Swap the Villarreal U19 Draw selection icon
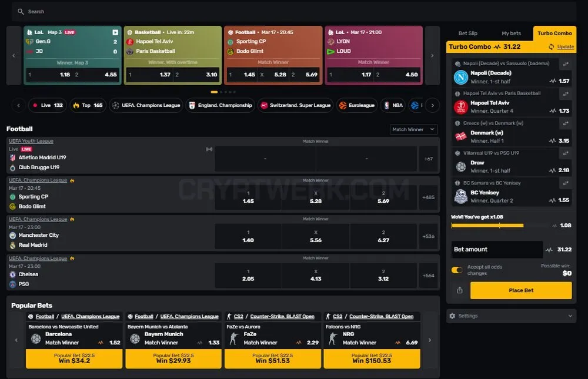Viewport: 588px width, 379px height. [x=566, y=153]
